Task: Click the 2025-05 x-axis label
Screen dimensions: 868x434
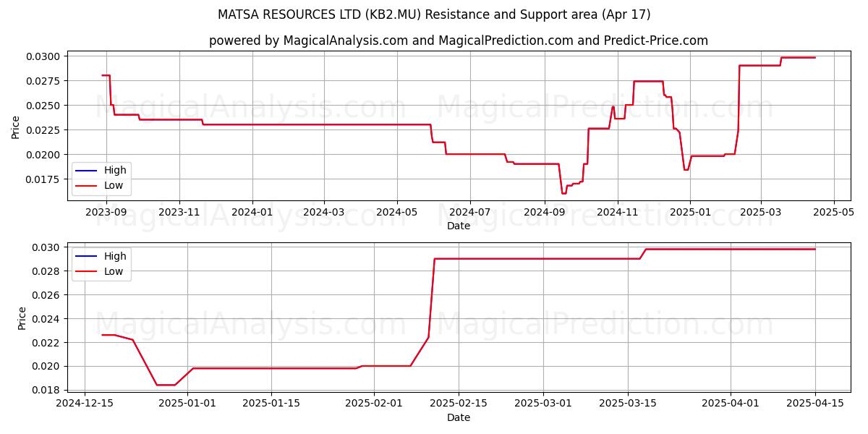Action: 834,212
